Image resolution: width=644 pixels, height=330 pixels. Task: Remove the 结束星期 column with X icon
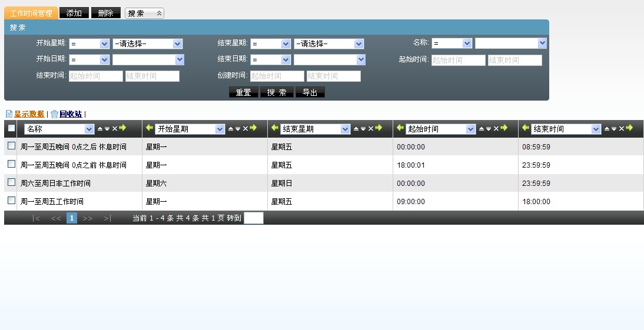[371, 129]
